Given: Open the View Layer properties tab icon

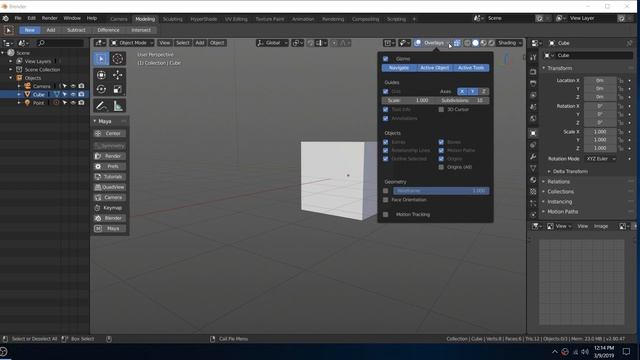Looking at the screenshot, I should point(533,95).
